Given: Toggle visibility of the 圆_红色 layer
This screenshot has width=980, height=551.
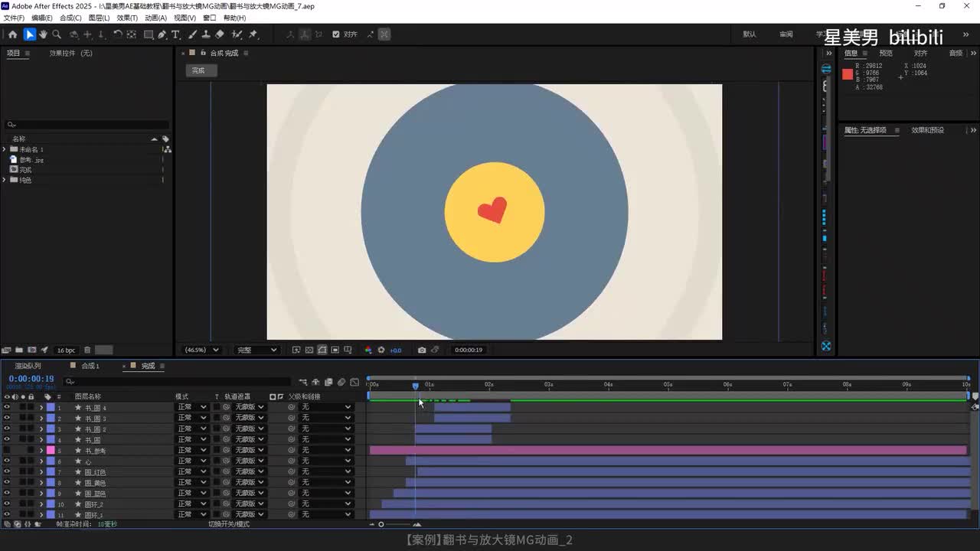Looking at the screenshot, I should [7, 472].
